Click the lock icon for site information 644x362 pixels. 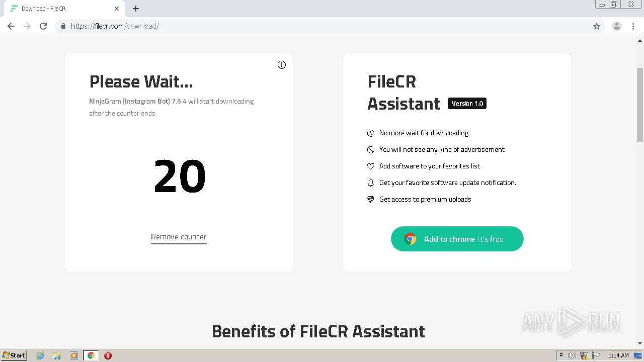coord(63,26)
